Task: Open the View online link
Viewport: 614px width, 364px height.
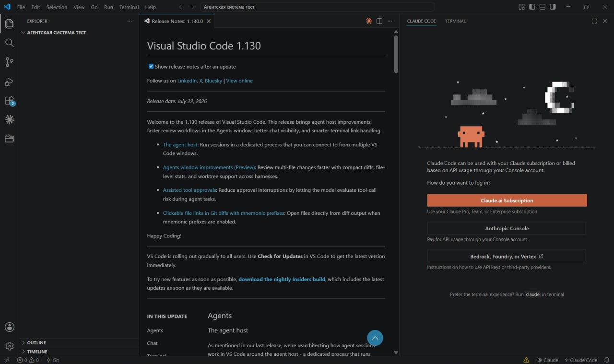Action: 239,81
